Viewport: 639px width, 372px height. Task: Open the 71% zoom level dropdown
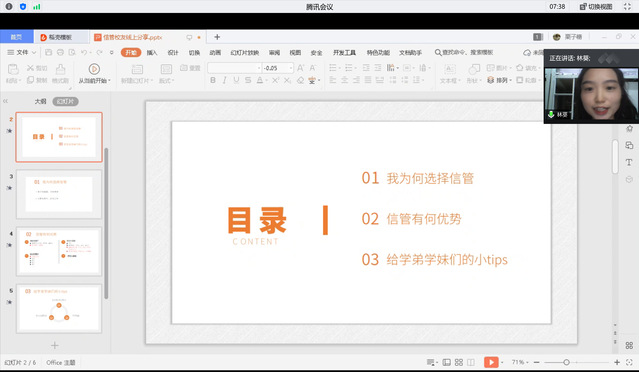point(520,362)
